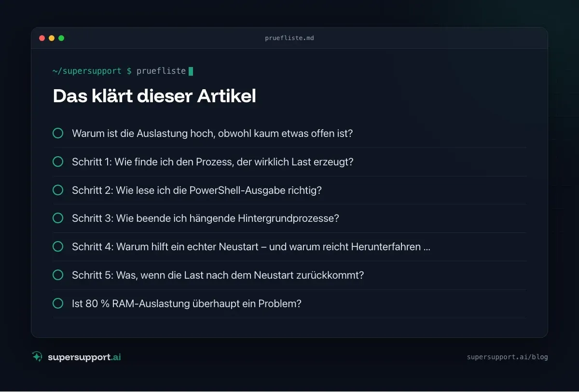Open 'Schritt 5: Was, wenn die Last zurückkommt?'
This screenshot has width=579, height=392.
coord(218,275)
